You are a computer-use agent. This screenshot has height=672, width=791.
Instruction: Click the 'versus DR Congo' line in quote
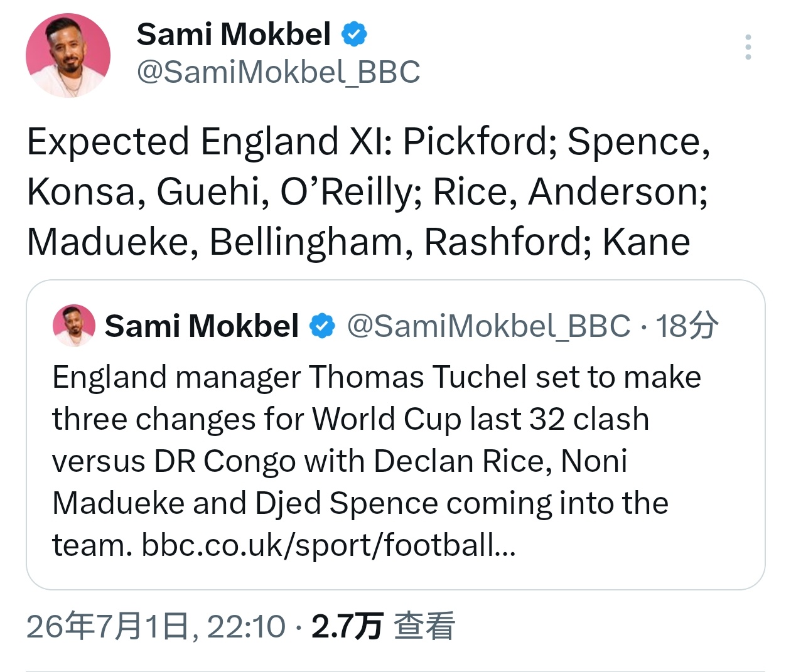click(x=340, y=461)
